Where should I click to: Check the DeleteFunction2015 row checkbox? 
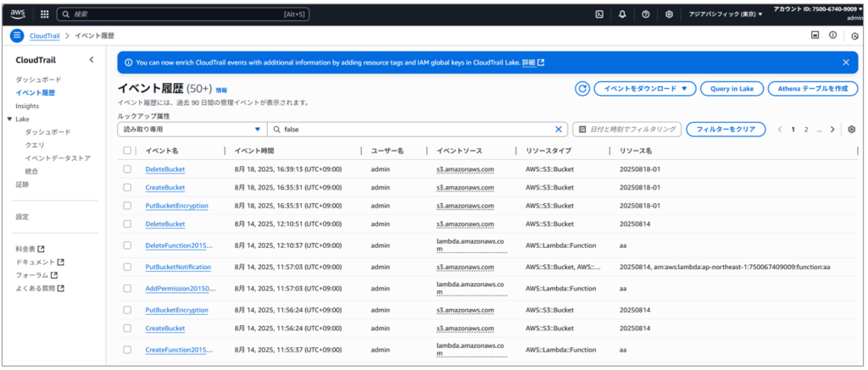pyautogui.click(x=127, y=245)
